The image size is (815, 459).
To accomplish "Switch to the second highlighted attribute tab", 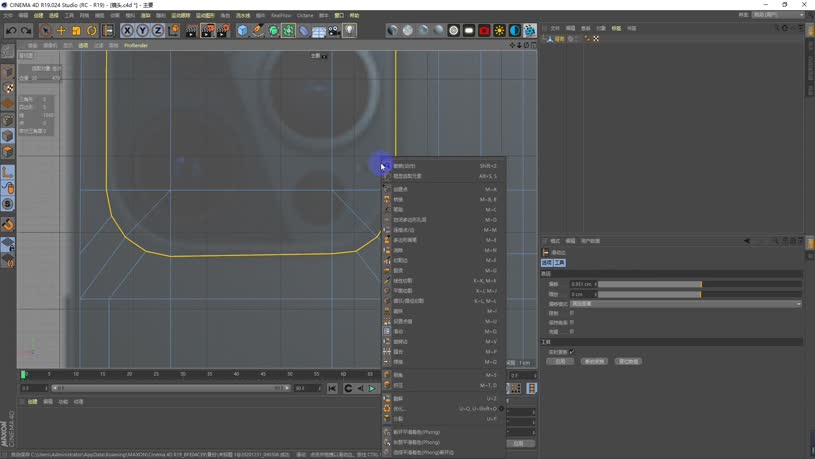I will 559,263.
